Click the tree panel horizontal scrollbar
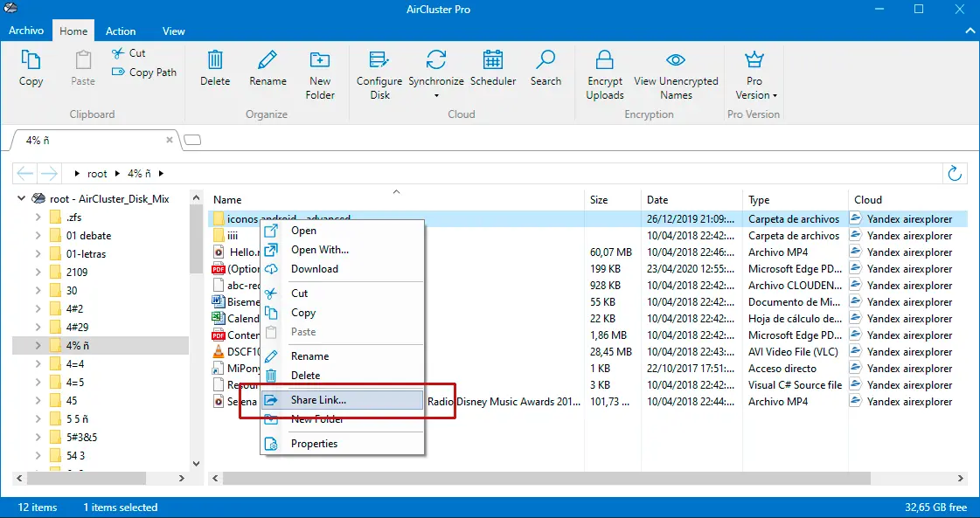Screen dimensions: 980x518 [87, 479]
